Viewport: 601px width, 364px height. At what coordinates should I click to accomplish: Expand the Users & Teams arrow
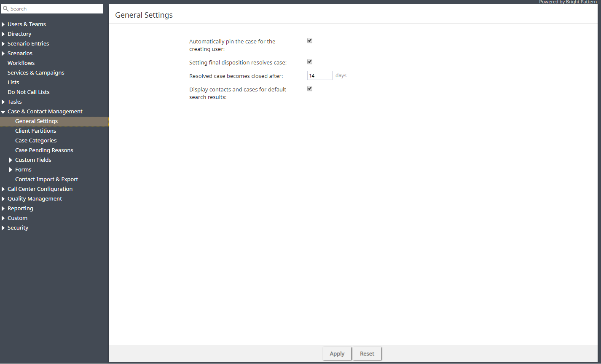point(3,24)
